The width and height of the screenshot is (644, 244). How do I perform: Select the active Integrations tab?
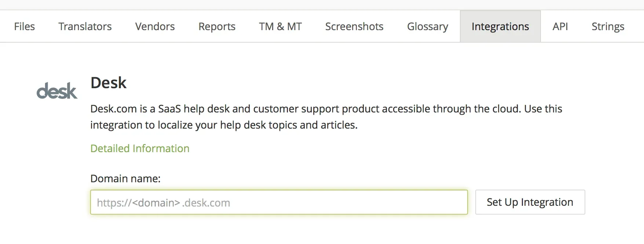tap(500, 26)
